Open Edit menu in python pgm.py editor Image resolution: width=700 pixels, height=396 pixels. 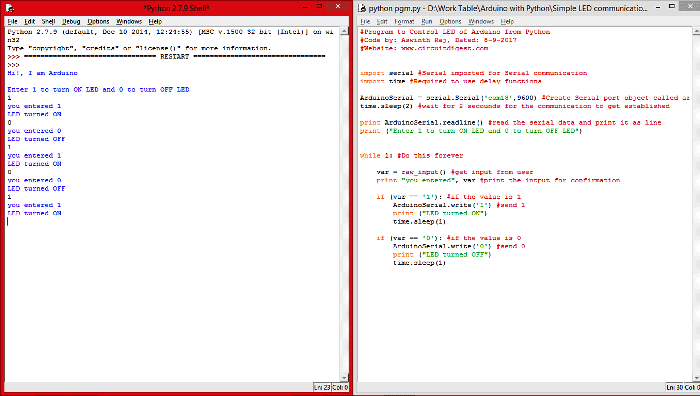tap(382, 21)
